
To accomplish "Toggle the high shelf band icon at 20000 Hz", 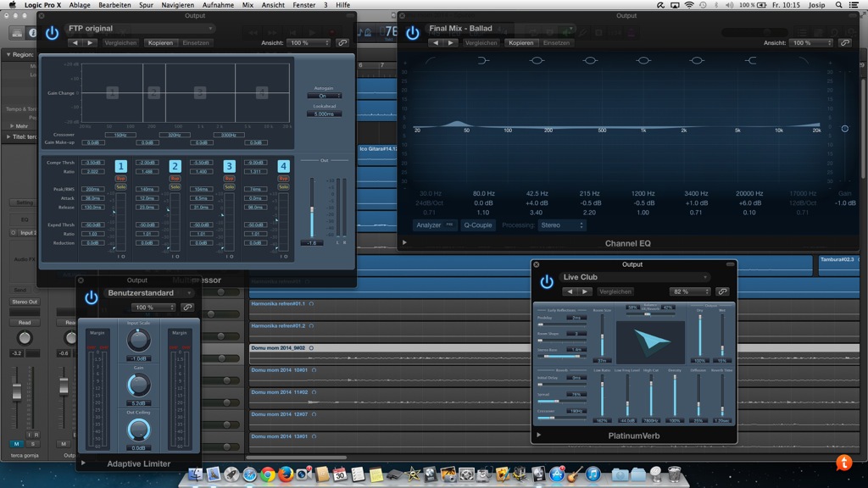I will pyautogui.click(x=750, y=60).
